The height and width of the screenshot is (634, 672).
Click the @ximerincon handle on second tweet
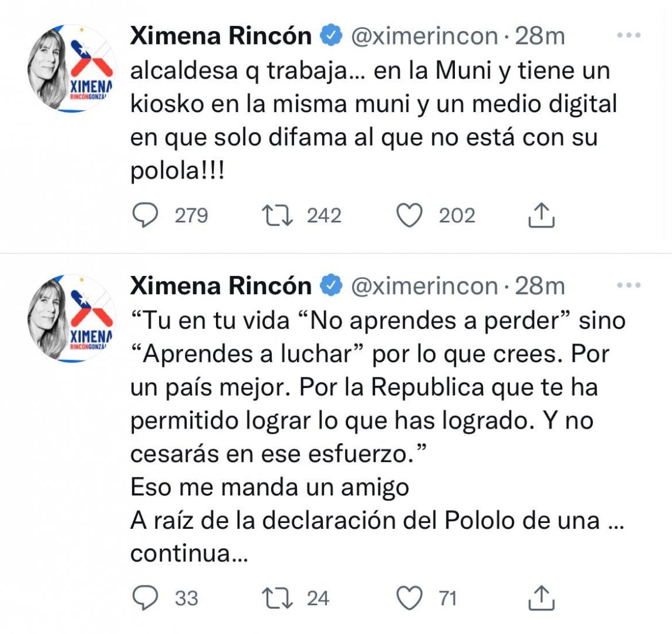tap(424, 286)
